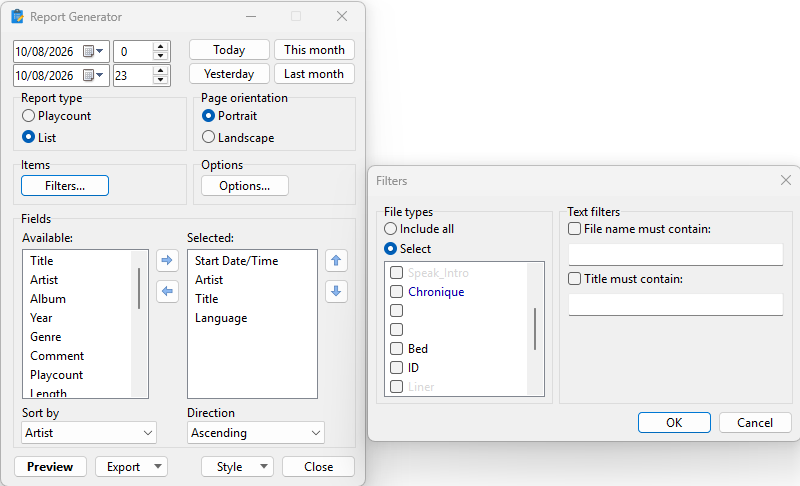The width and height of the screenshot is (800, 486).
Task: Check the unlabeled box under Chronique
Action: tap(396, 310)
